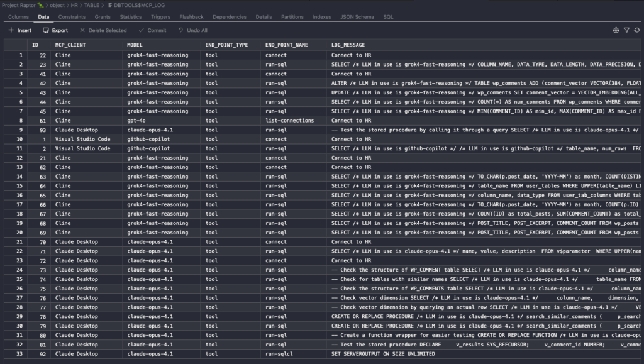The image size is (644, 364).
Task: Open the Flashback tab
Action: pos(191,17)
